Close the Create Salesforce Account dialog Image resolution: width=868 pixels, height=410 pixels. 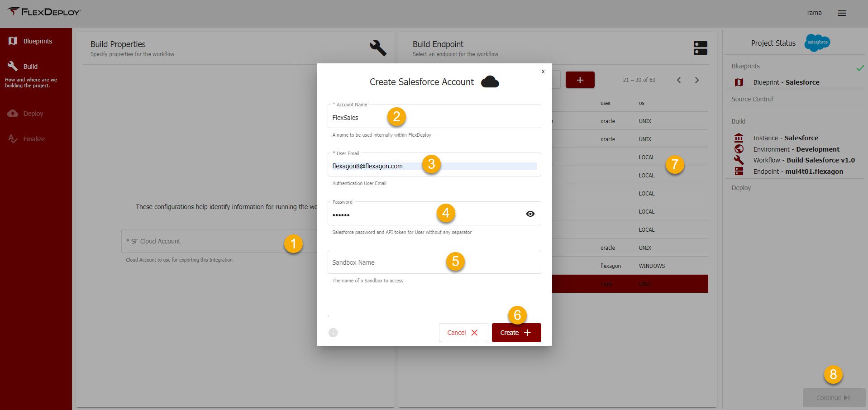coord(543,72)
